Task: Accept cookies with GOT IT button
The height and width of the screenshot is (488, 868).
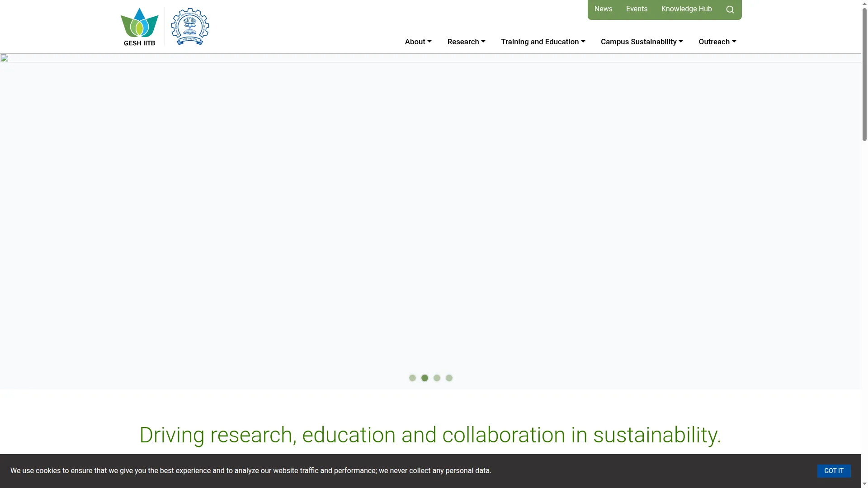Action: click(834, 471)
